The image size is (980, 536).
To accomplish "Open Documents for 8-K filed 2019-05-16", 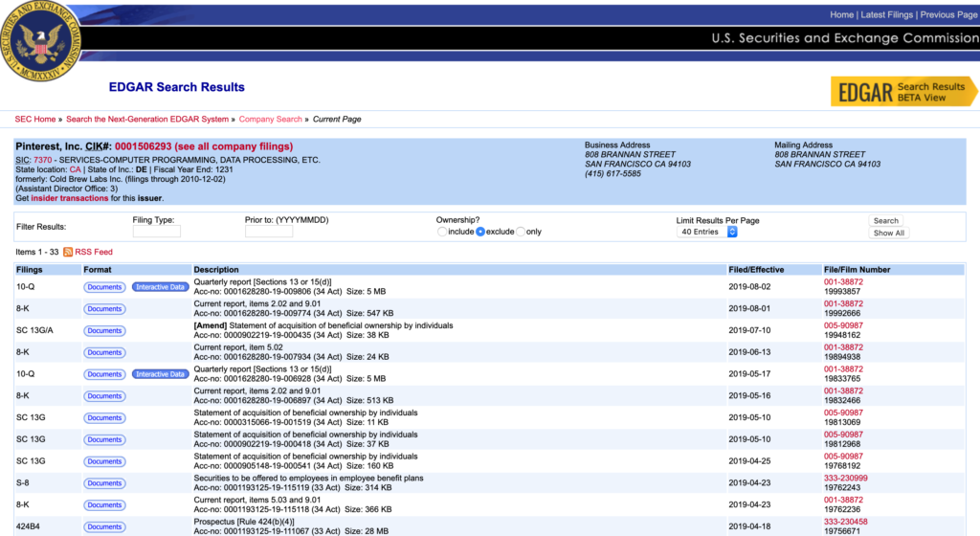I will click(104, 396).
